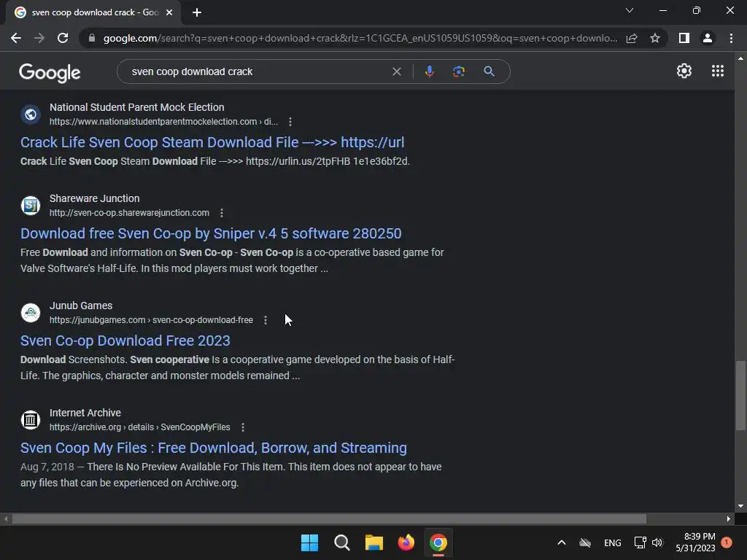This screenshot has width=747, height=560.
Task: View site information via padlock icon
Action: pyautogui.click(x=91, y=38)
